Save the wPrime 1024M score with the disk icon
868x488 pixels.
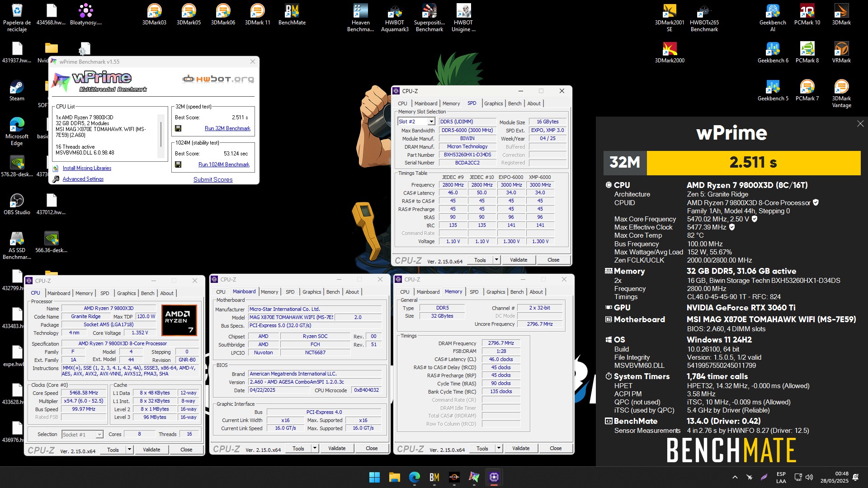pyautogui.click(x=178, y=164)
